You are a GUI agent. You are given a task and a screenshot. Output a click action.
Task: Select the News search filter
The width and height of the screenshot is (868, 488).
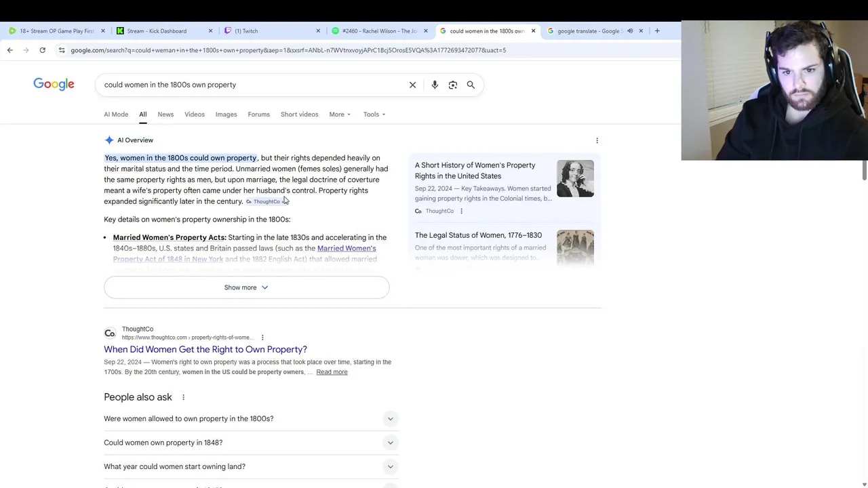pos(165,115)
